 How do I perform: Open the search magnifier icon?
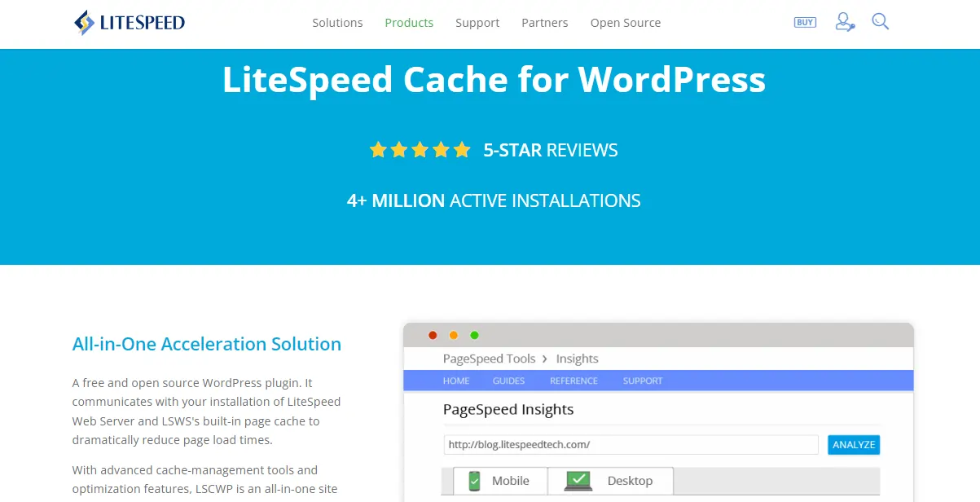coord(880,22)
